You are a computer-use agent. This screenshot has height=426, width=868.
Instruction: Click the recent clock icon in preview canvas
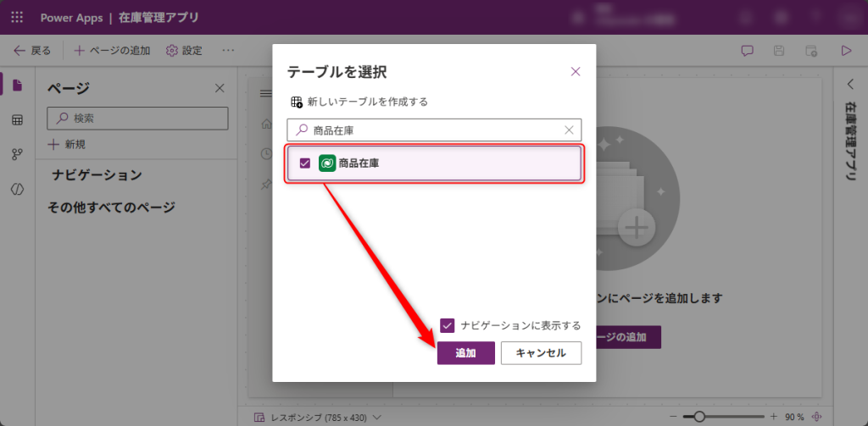click(x=265, y=154)
